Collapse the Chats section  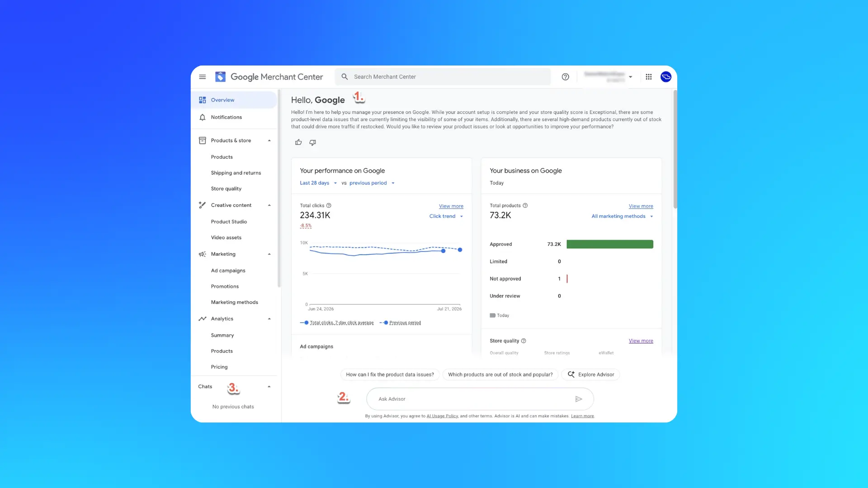coord(269,387)
